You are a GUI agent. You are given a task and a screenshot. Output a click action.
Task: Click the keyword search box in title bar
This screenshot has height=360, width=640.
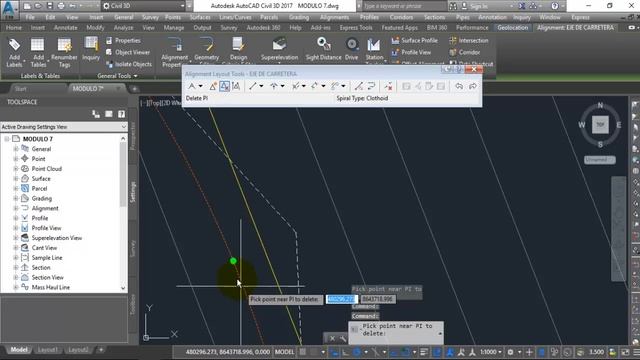404,6
